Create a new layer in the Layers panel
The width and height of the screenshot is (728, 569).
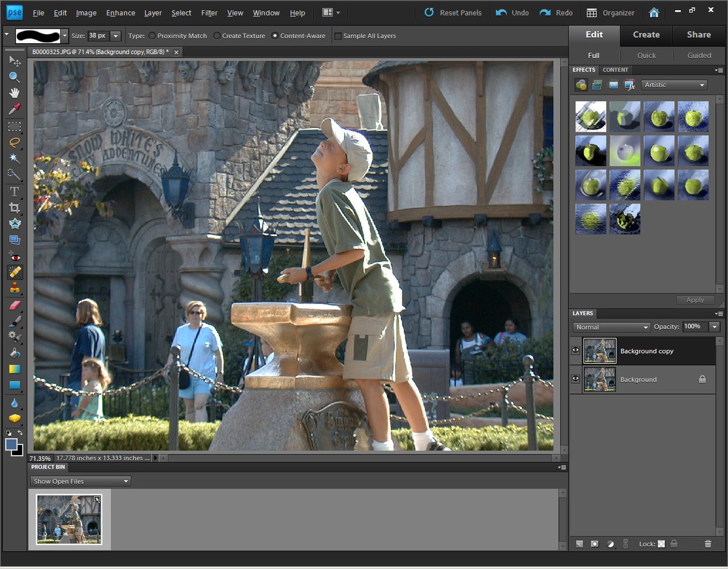(579, 544)
